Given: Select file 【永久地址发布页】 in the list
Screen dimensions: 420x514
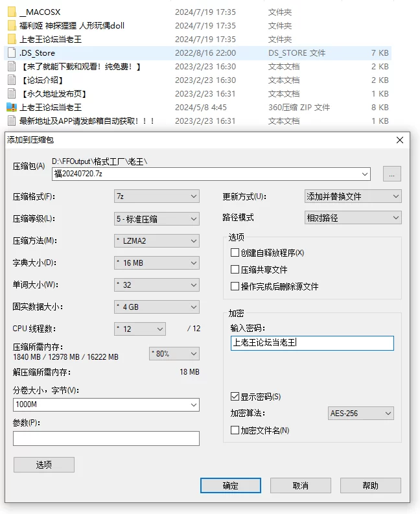Looking at the screenshot, I should pos(53,94).
